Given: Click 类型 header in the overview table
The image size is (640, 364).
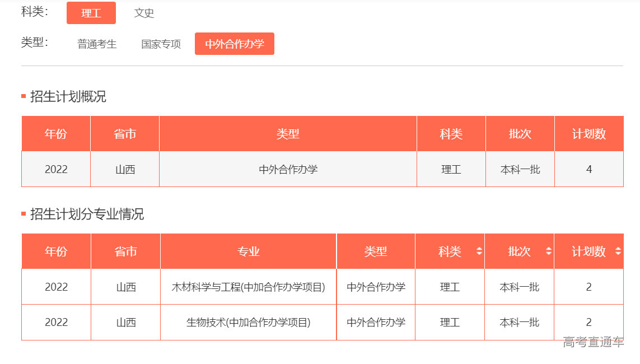Looking at the screenshot, I should [x=288, y=134].
